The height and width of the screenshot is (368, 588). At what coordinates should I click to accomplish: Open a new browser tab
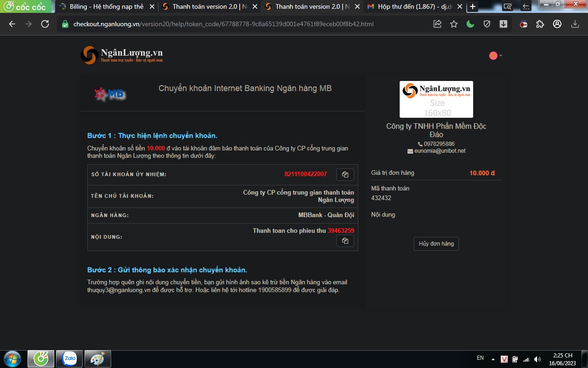[x=472, y=6]
